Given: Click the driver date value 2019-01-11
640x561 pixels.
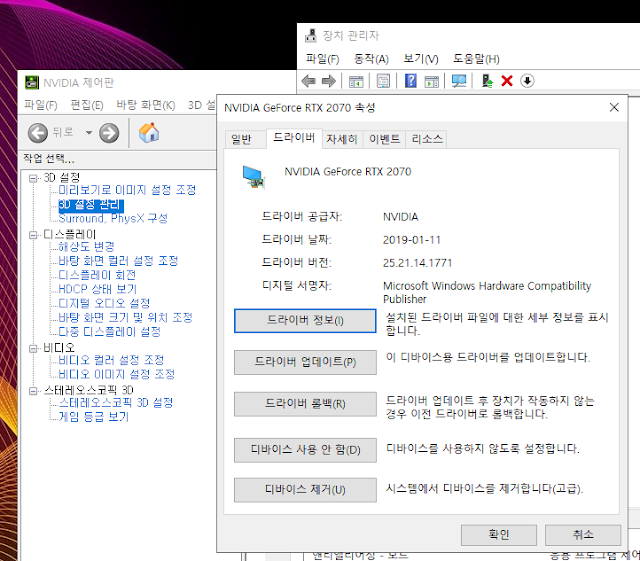Looking at the screenshot, I should pyautogui.click(x=411, y=240).
